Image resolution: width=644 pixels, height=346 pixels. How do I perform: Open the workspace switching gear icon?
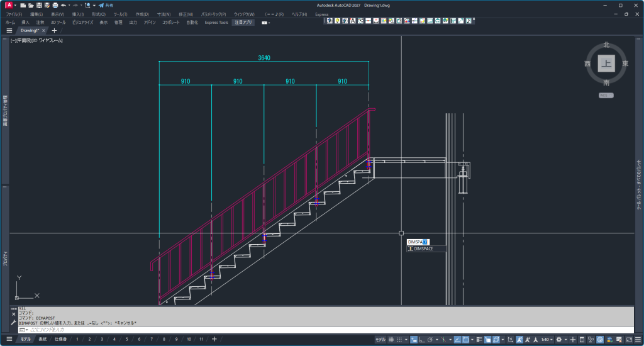[558, 339]
